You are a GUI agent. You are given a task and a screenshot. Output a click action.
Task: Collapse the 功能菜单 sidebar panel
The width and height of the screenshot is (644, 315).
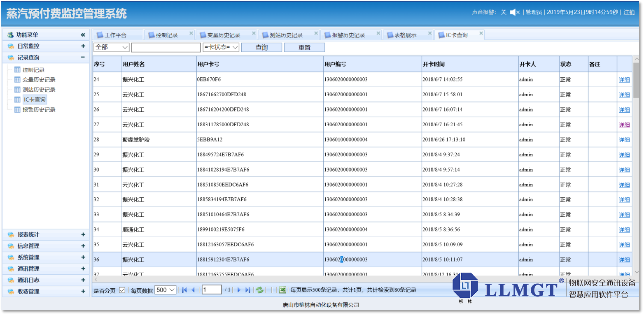[x=83, y=35]
